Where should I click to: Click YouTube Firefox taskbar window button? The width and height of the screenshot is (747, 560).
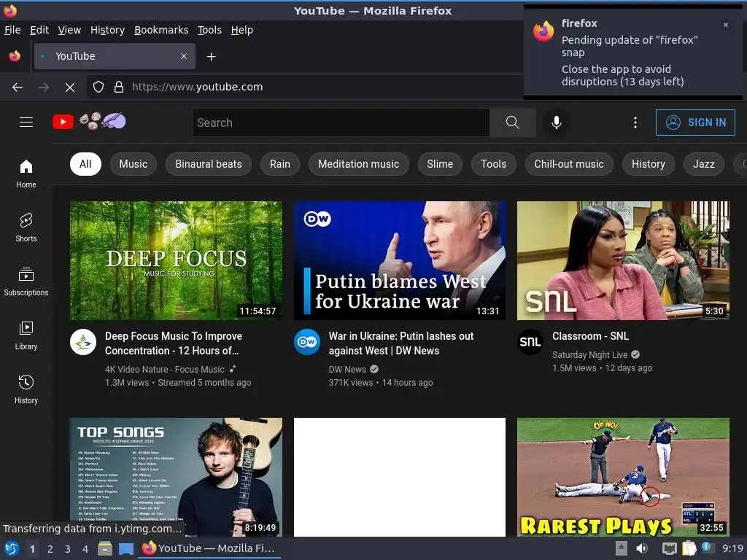(209, 548)
